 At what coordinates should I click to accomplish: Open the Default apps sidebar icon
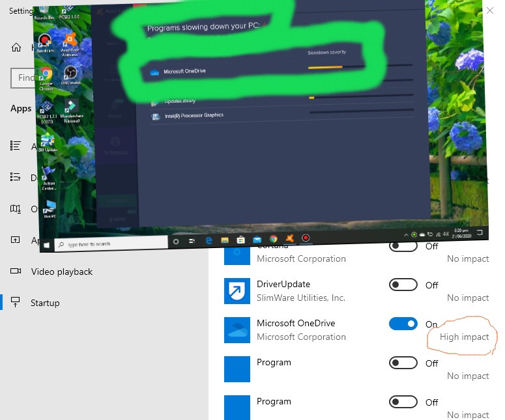[16, 176]
